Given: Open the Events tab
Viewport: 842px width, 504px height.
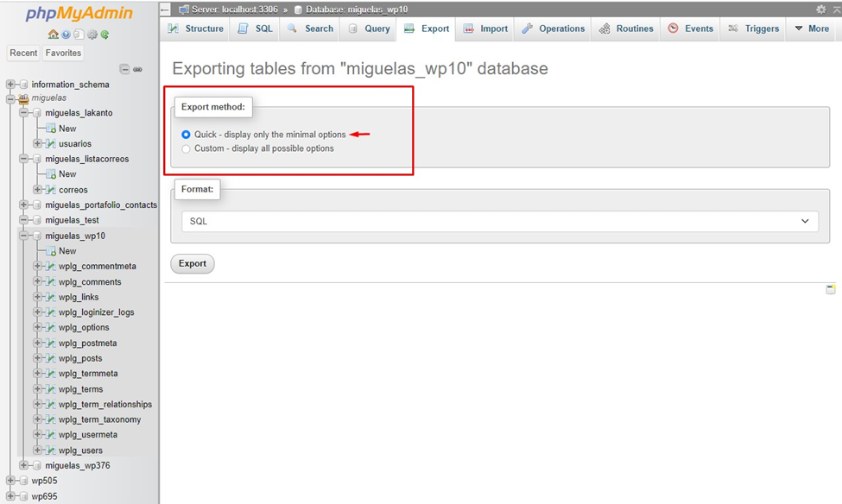Looking at the screenshot, I should pyautogui.click(x=691, y=28).
